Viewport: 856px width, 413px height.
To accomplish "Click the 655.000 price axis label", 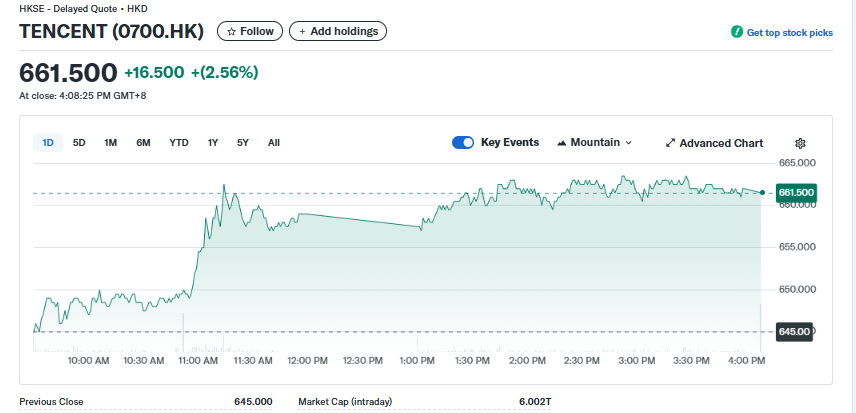I will coord(797,247).
